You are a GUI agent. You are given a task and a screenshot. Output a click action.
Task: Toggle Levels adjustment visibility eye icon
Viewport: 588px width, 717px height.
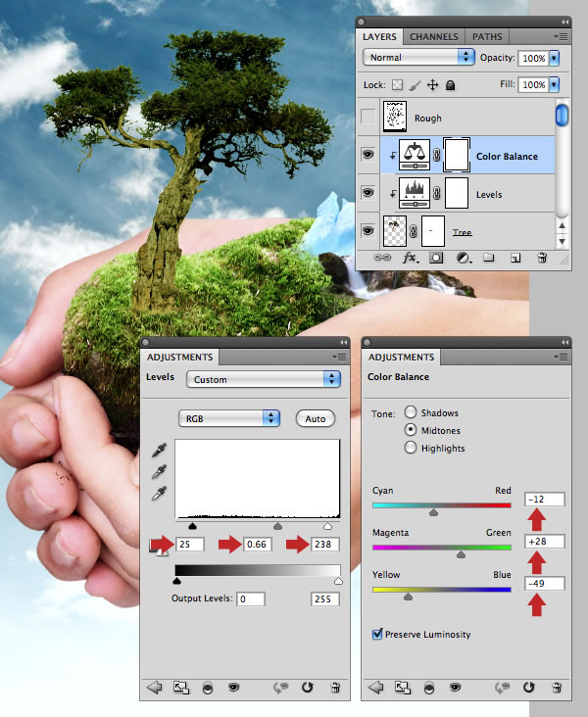pos(234,687)
